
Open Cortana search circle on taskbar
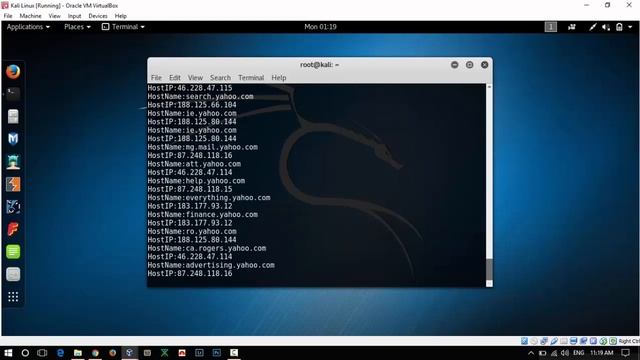coord(25,353)
